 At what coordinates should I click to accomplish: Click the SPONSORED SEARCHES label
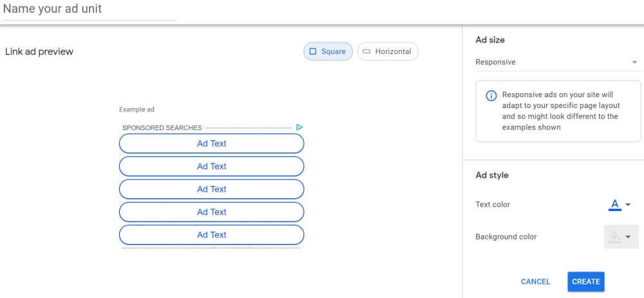[x=162, y=127]
